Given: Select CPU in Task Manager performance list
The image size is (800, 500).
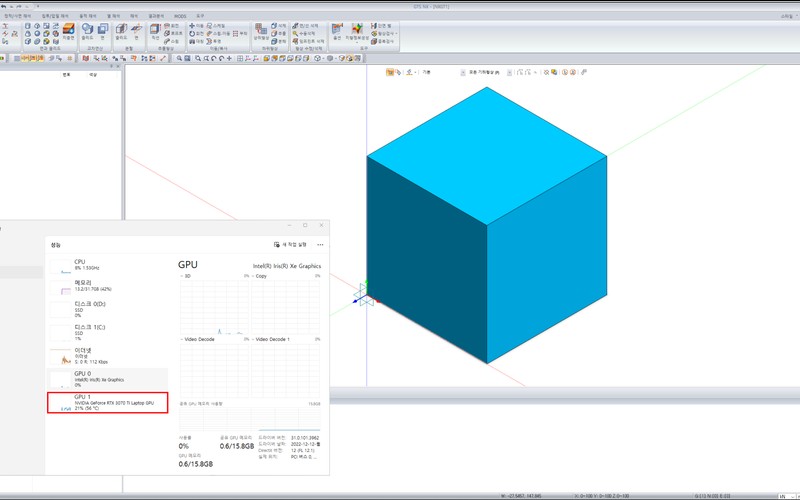Looking at the screenshot, I should point(107,265).
